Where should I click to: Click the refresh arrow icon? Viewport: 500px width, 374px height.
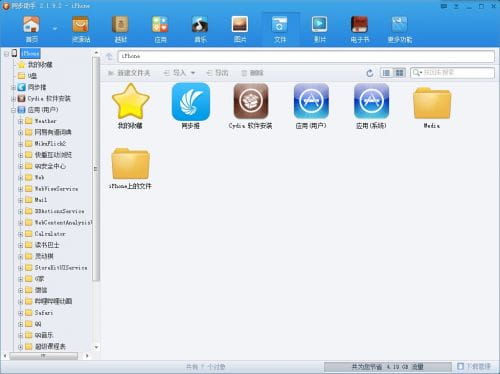pyautogui.click(x=369, y=73)
